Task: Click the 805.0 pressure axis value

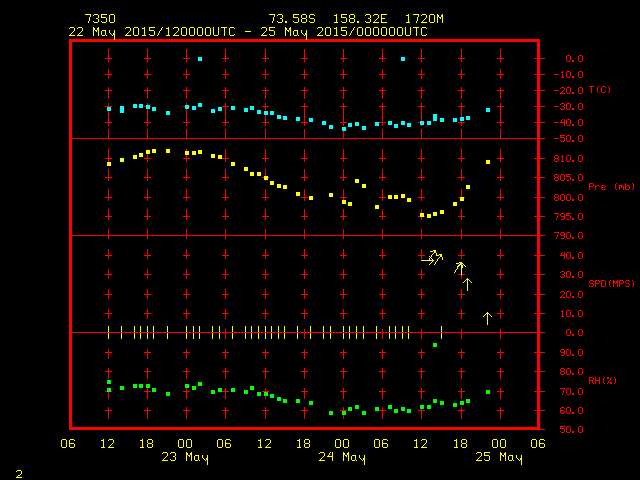Action: tap(569, 178)
